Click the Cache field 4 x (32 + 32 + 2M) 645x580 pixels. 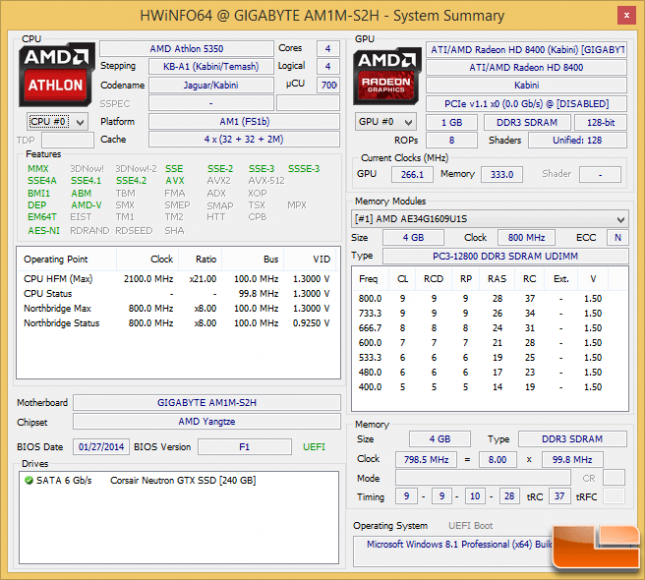[x=244, y=139]
